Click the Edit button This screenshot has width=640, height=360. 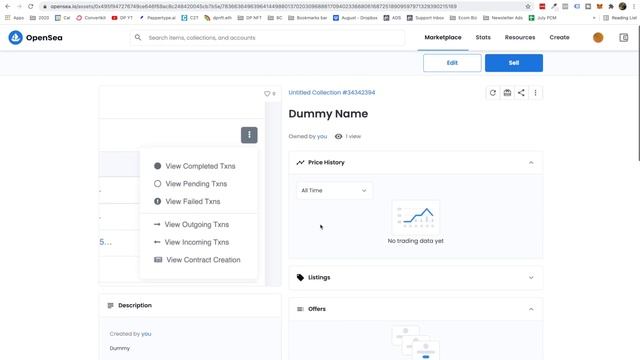(452, 63)
